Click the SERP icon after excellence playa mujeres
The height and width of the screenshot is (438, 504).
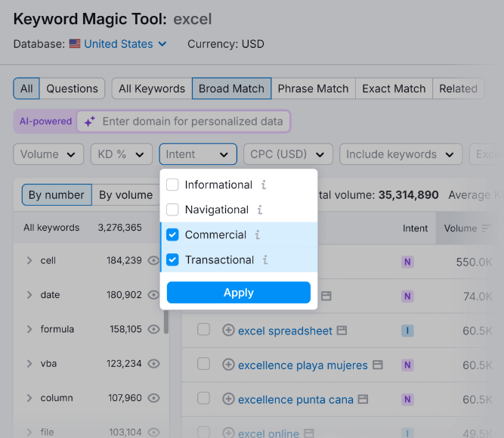378,365
